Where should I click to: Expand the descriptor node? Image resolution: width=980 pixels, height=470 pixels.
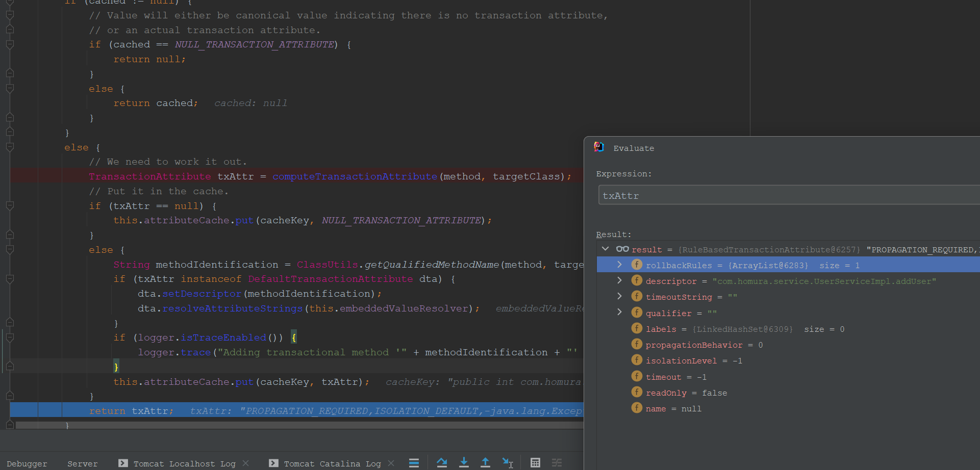(619, 280)
